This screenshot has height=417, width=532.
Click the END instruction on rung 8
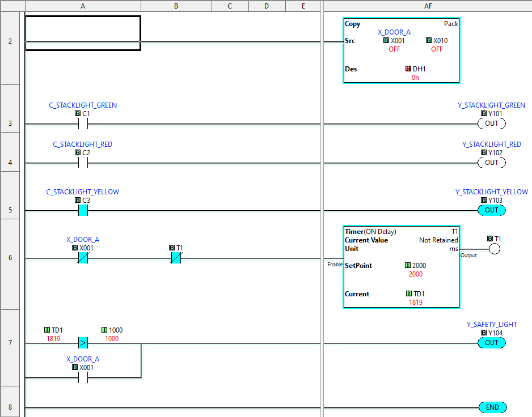493,407
